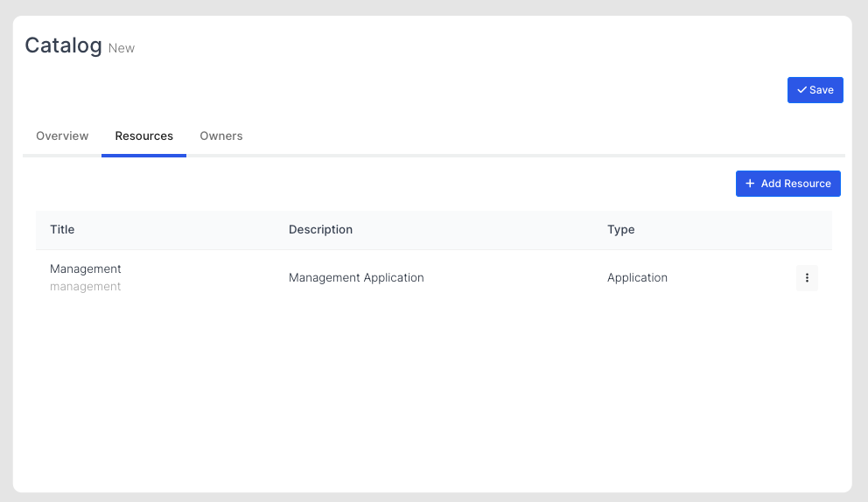Click the Add Resource button label
This screenshot has width=868, height=502.
pos(795,184)
